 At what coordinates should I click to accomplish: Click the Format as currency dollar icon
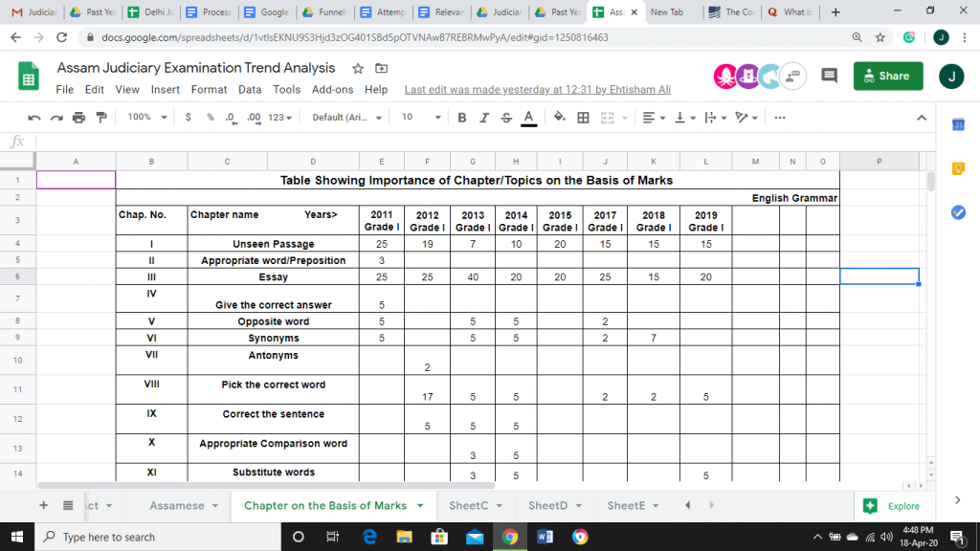coord(189,118)
